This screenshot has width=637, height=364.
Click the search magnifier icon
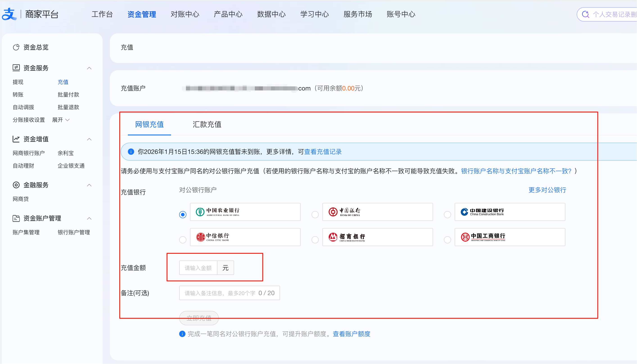[585, 14]
